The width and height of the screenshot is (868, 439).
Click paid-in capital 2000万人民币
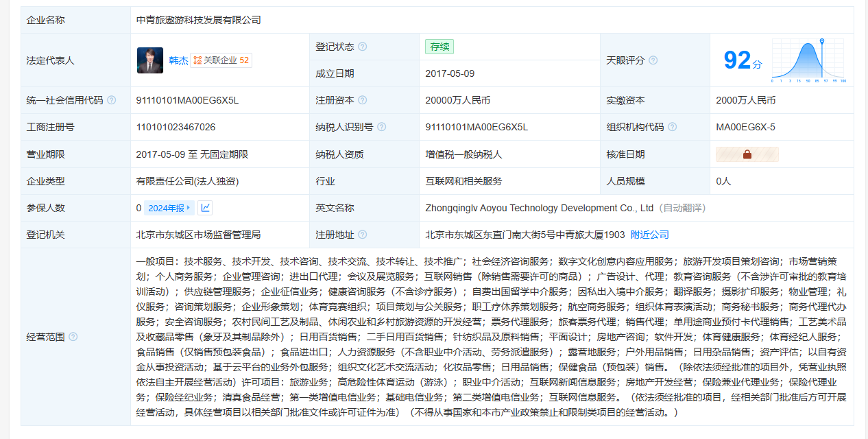(x=746, y=100)
